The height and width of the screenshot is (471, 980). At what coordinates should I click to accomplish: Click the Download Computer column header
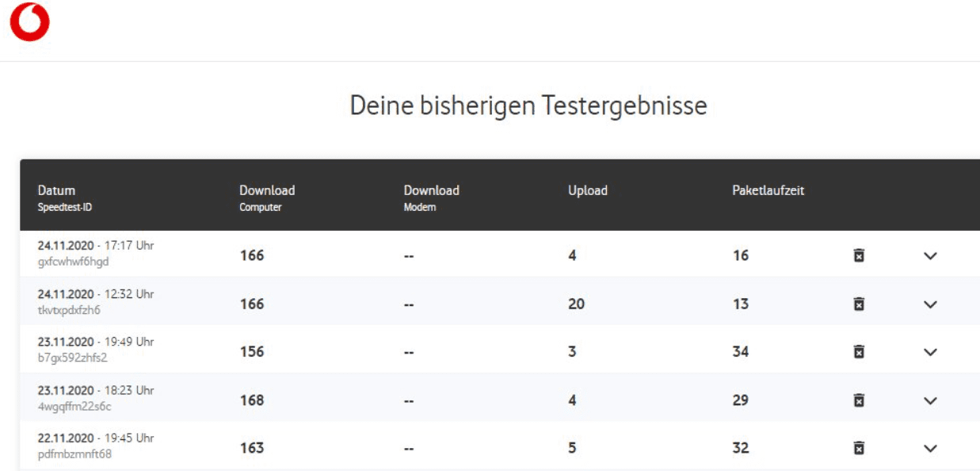click(x=267, y=190)
